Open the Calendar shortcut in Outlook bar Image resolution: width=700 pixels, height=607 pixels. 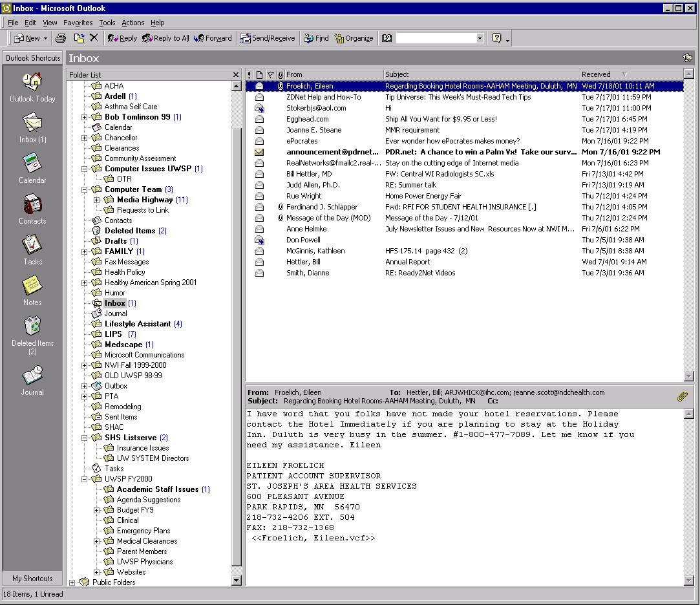(x=32, y=169)
